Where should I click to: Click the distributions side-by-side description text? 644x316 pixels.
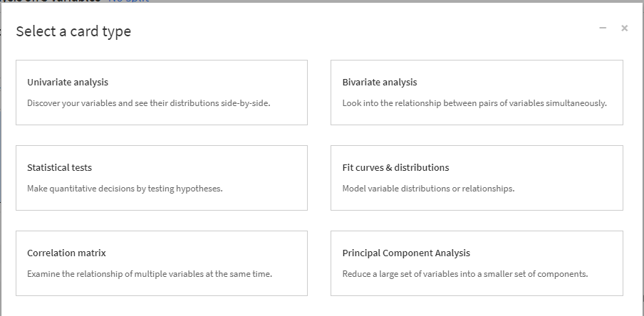click(148, 103)
